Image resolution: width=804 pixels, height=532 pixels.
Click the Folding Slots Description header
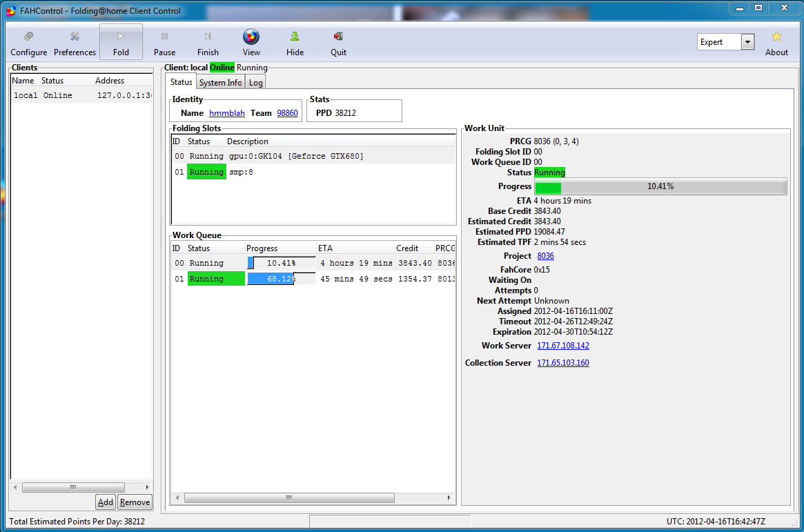[340, 141]
